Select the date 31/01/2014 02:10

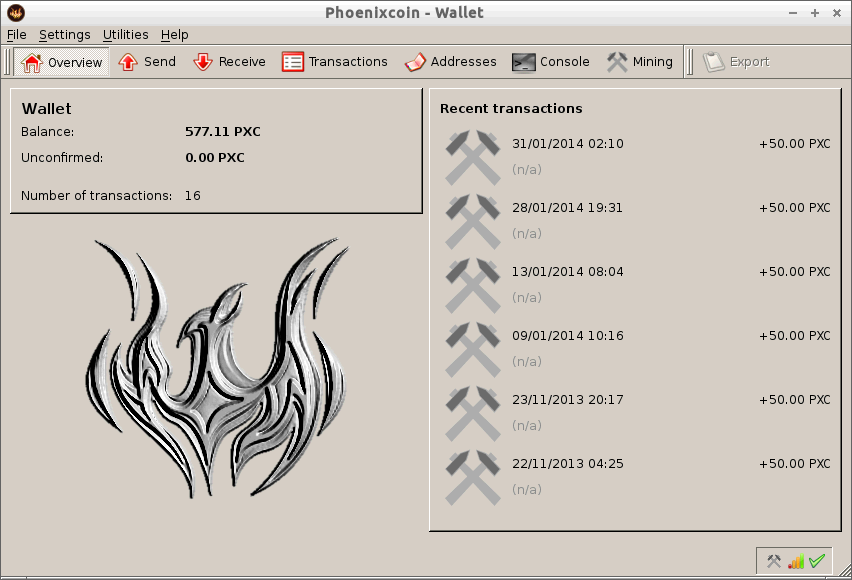pos(568,144)
